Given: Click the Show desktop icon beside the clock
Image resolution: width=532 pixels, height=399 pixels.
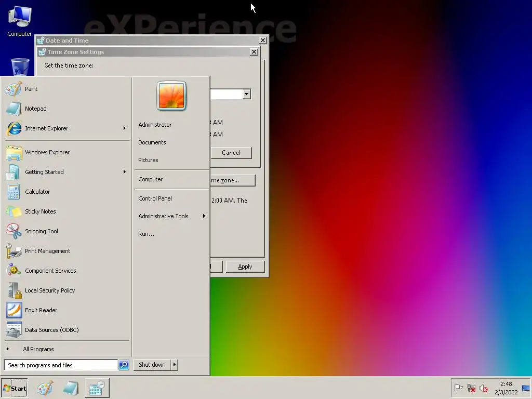Looking at the screenshot, I should [x=526, y=388].
